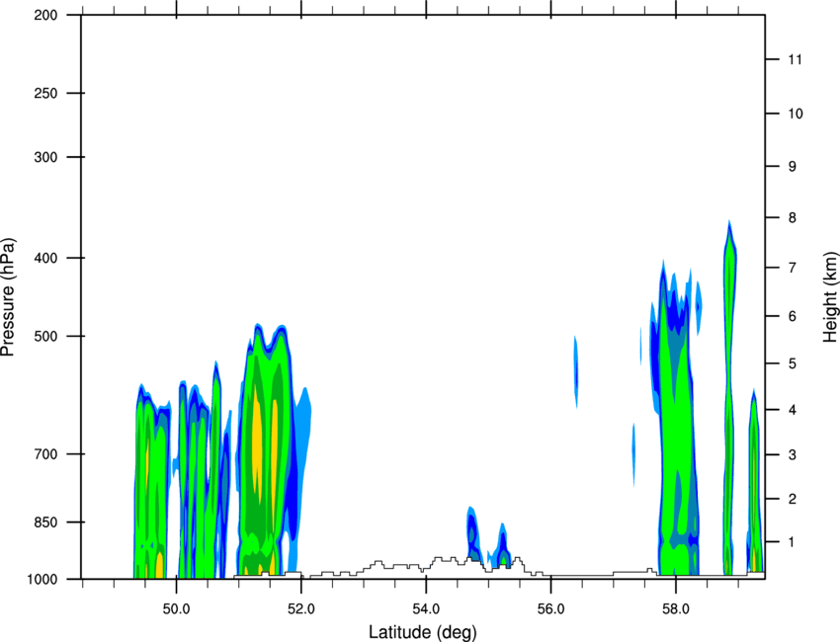Click the 3 km height label
The width and height of the screenshot is (840, 642).
tap(793, 455)
